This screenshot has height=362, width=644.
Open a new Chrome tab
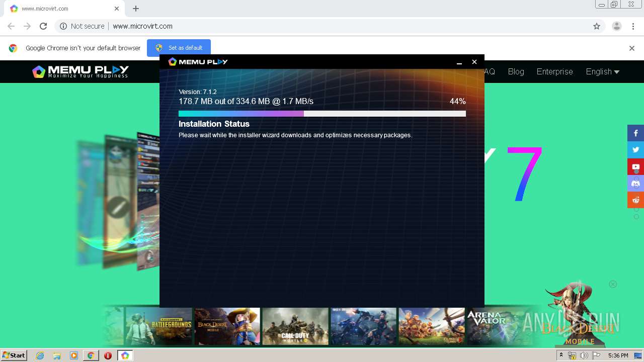[x=136, y=9]
